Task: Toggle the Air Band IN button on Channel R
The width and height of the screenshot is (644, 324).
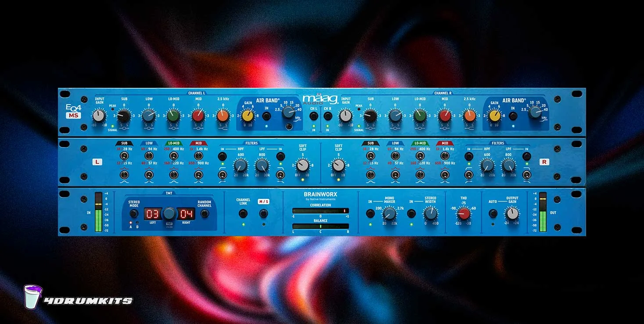Action: click(513, 116)
